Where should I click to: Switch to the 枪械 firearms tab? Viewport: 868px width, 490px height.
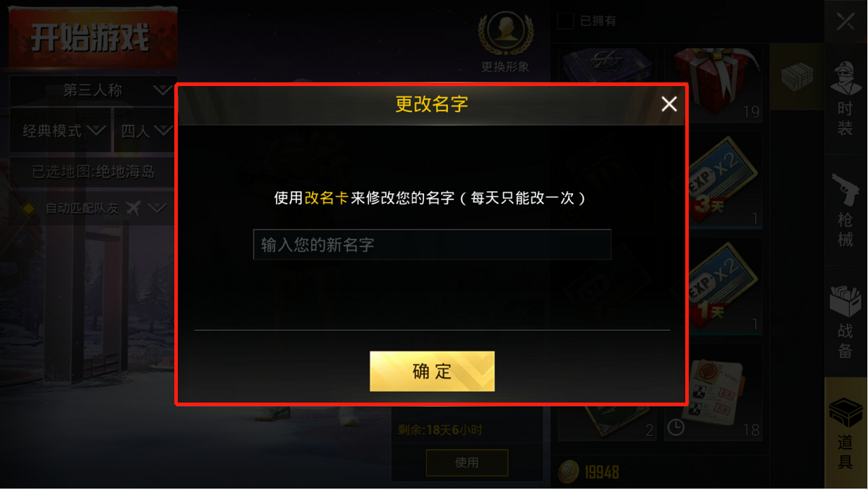point(845,210)
